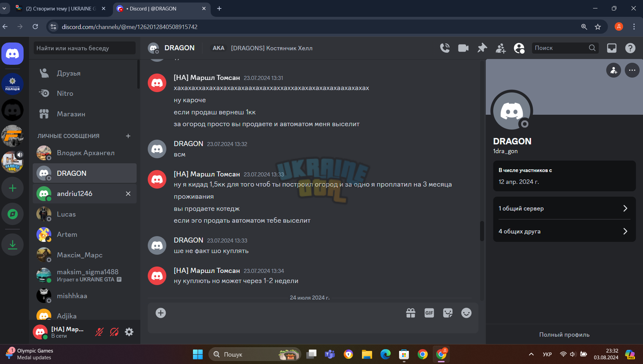Click the DRAGON name in chat header
This screenshot has width=643, height=364.
[179, 48]
